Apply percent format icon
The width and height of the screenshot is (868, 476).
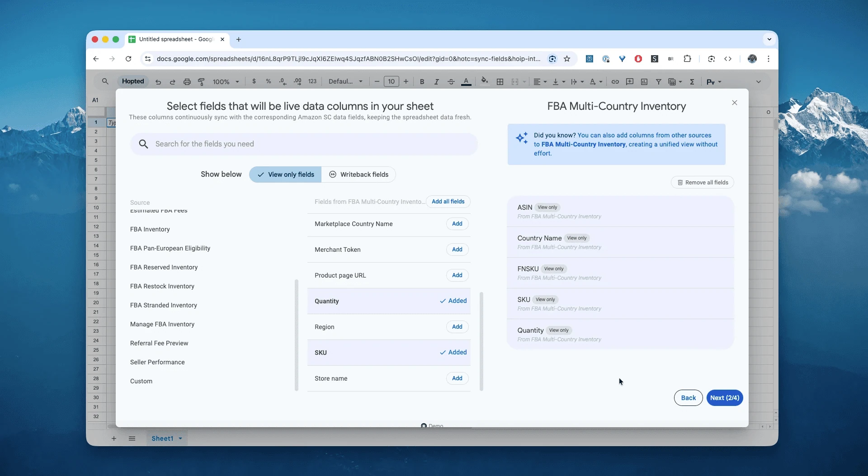click(x=269, y=81)
